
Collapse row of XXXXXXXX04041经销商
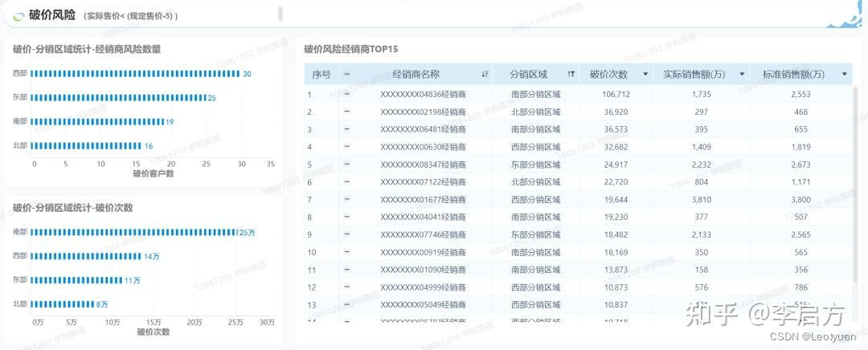pos(347,217)
